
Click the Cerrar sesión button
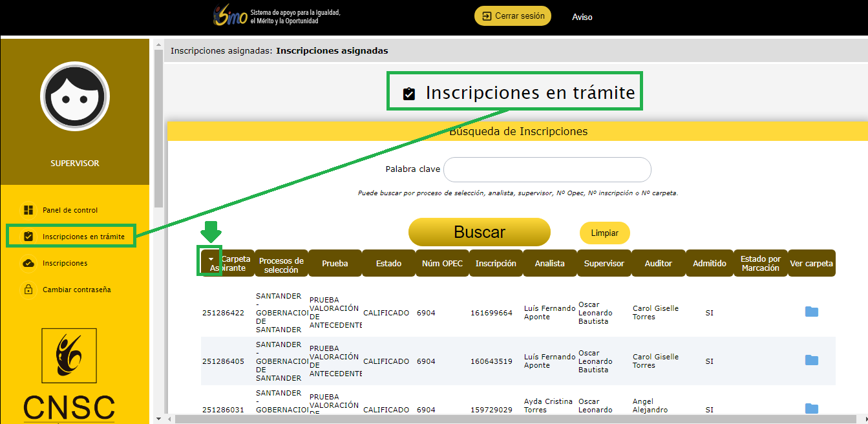pyautogui.click(x=513, y=16)
